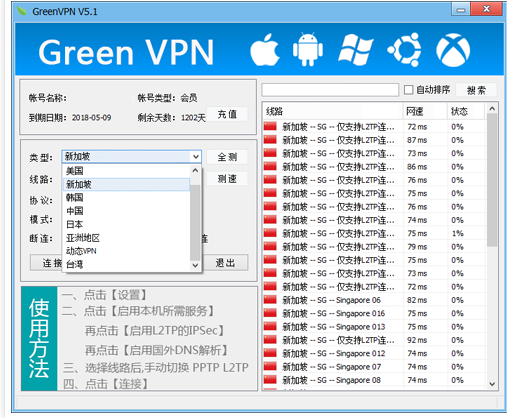Click flag icon of Singapore 06 row
This screenshot has width=507, height=418.
click(x=270, y=300)
